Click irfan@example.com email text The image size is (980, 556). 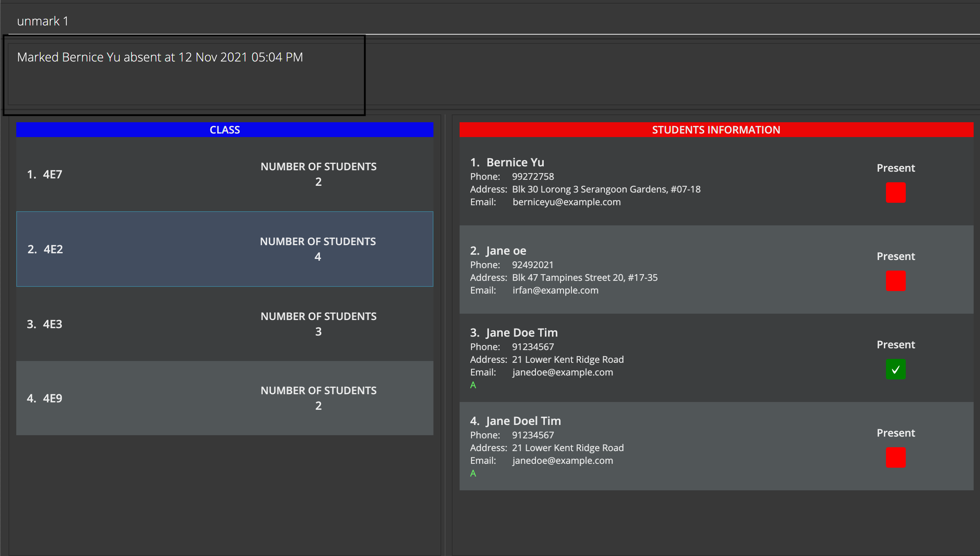pos(555,290)
